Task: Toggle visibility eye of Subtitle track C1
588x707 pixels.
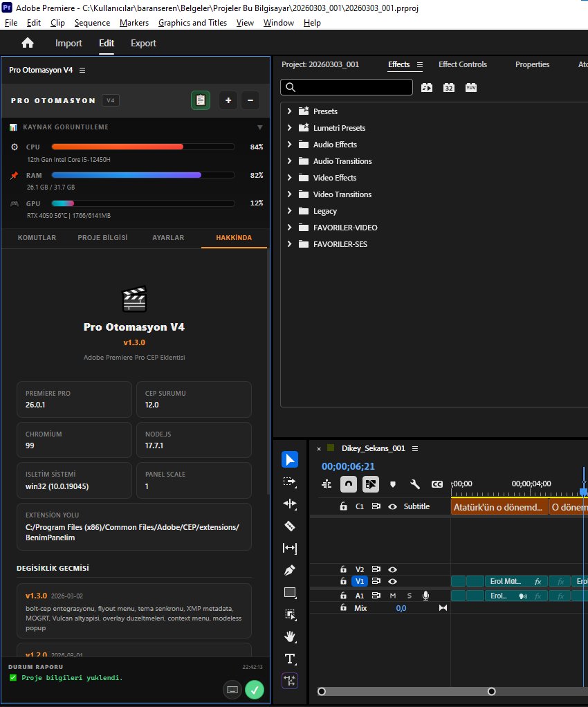Action: coord(393,506)
